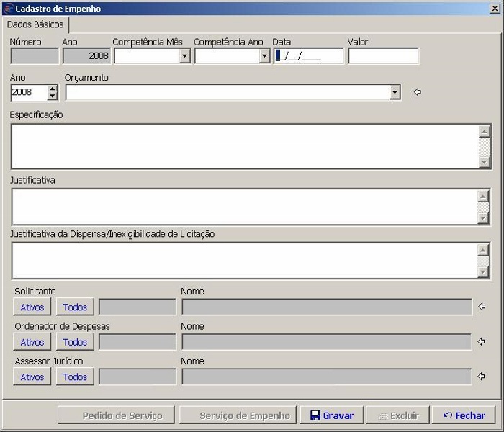The image size is (504, 432).
Task: Click Justificativa scrollbar up arrow
Action: [483, 196]
